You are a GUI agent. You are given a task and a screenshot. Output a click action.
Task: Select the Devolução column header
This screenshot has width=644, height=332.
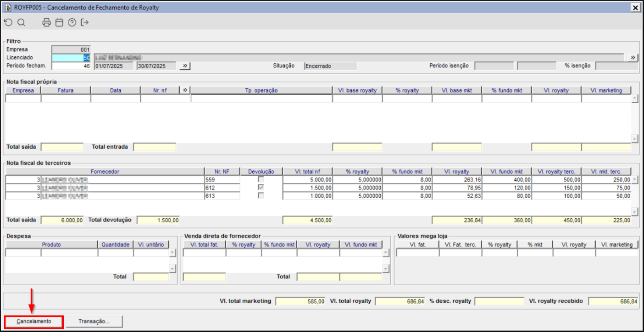(261, 172)
